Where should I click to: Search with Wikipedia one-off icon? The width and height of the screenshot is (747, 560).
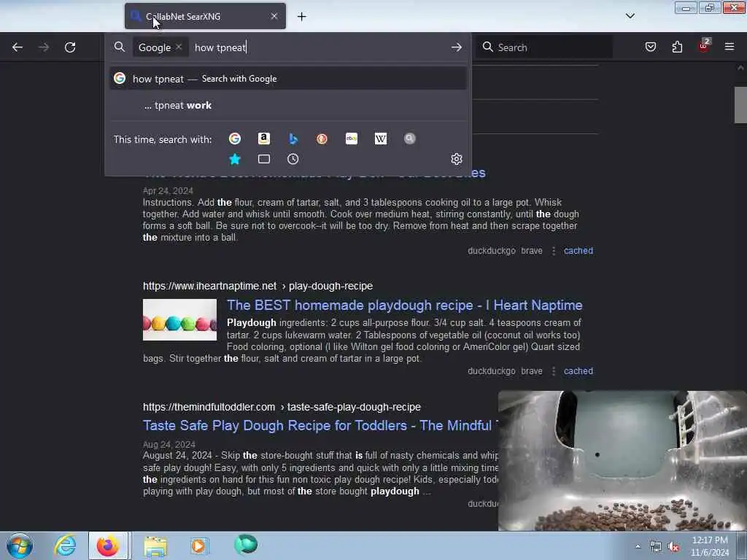coord(381,139)
